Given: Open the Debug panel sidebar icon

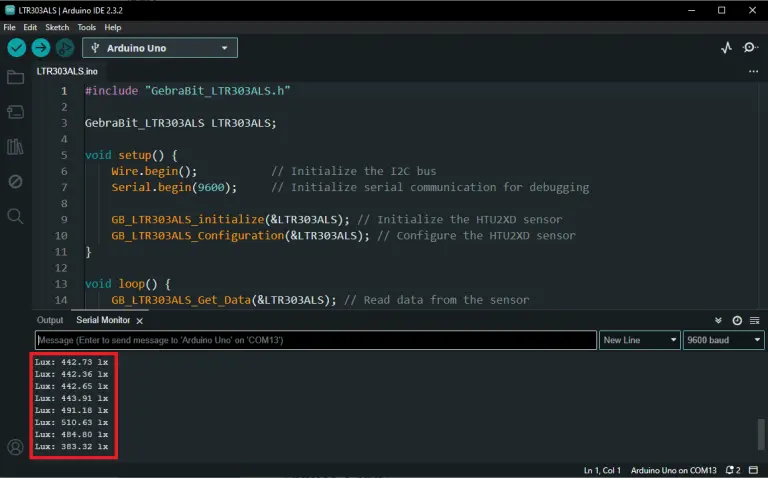Looking at the screenshot, I should click(15, 182).
